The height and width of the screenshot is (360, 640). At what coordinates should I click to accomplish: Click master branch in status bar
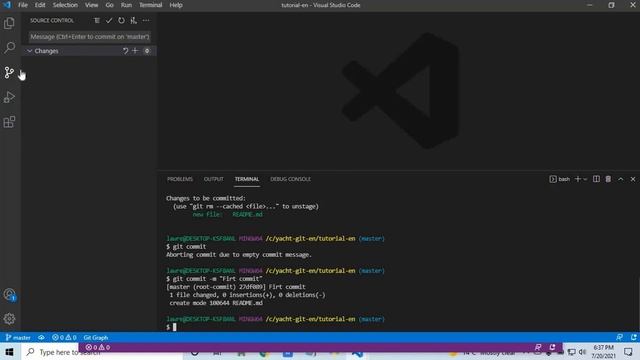point(18,338)
